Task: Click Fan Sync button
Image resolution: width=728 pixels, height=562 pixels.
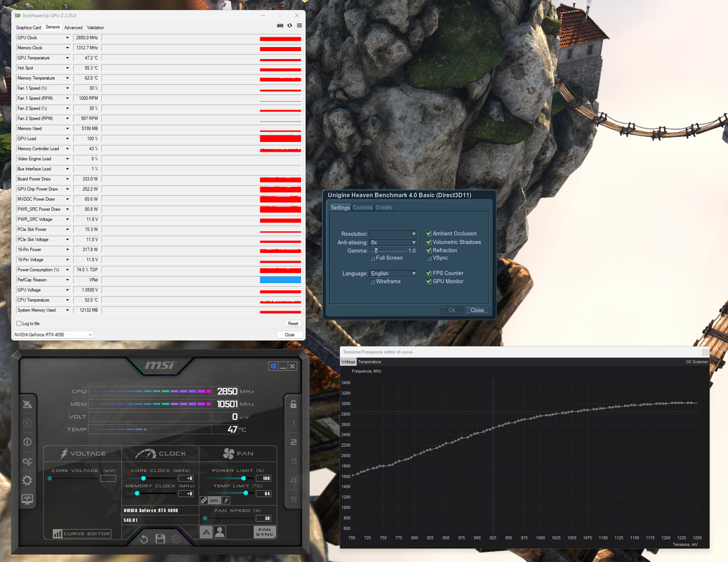Action: click(x=265, y=532)
